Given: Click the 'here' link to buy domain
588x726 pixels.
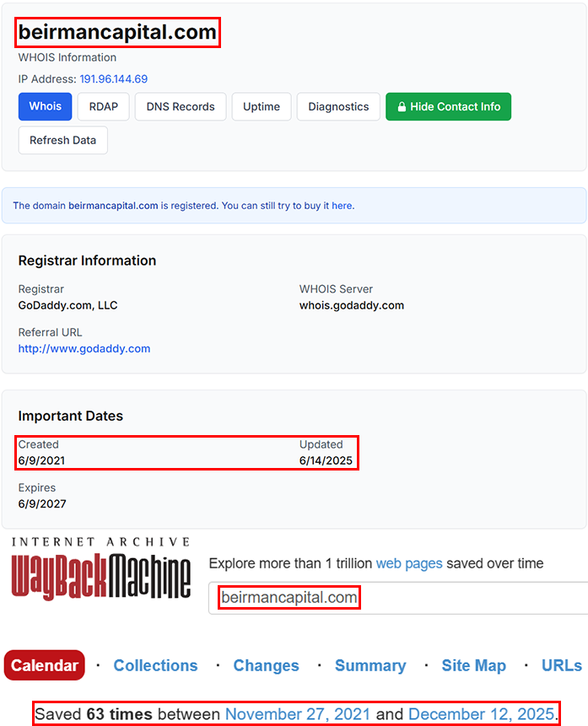Looking at the screenshot, I should point(342,206).
